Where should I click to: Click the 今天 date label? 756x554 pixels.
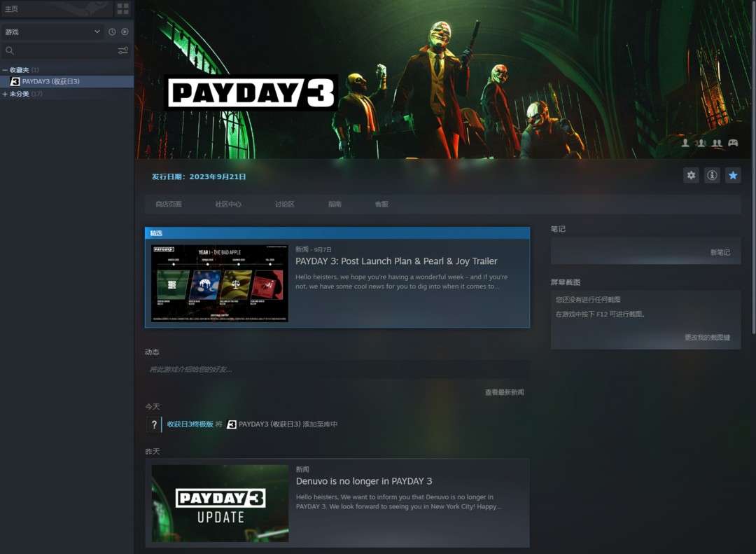(153, 407)
